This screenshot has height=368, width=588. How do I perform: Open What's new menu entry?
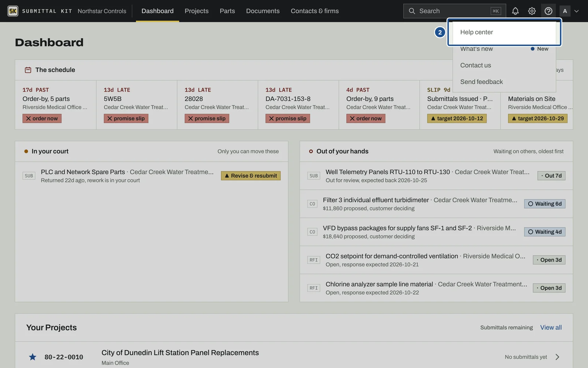point(504,49)
